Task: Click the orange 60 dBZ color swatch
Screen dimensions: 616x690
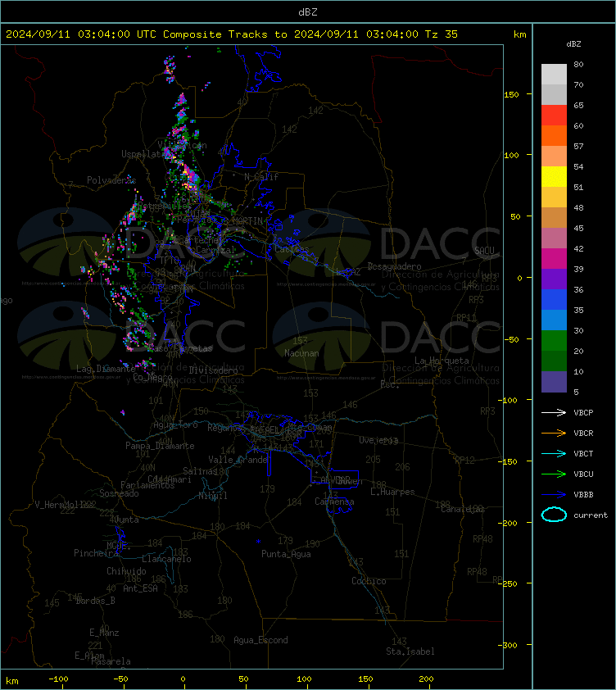Action: coord(554,135)
